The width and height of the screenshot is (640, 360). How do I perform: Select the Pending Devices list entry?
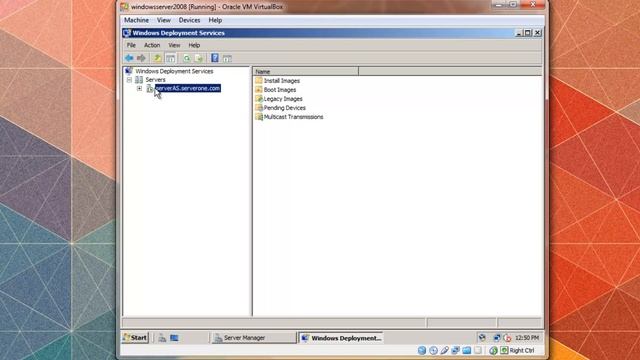click(284, 108)
